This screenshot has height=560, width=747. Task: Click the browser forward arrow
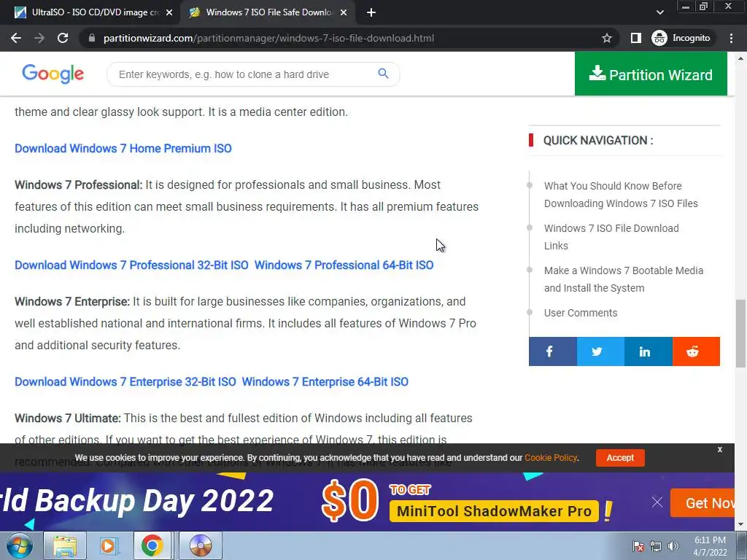39,38
